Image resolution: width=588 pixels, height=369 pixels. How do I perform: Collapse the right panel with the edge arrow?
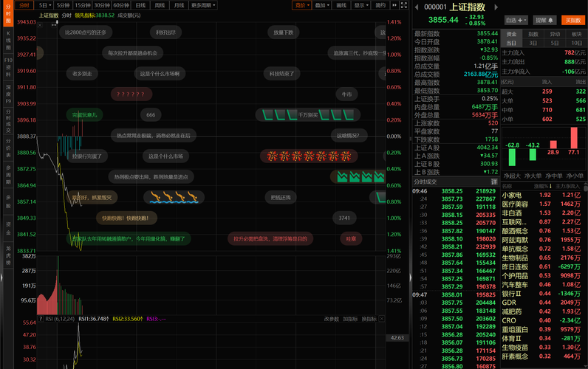pos(410,278)
